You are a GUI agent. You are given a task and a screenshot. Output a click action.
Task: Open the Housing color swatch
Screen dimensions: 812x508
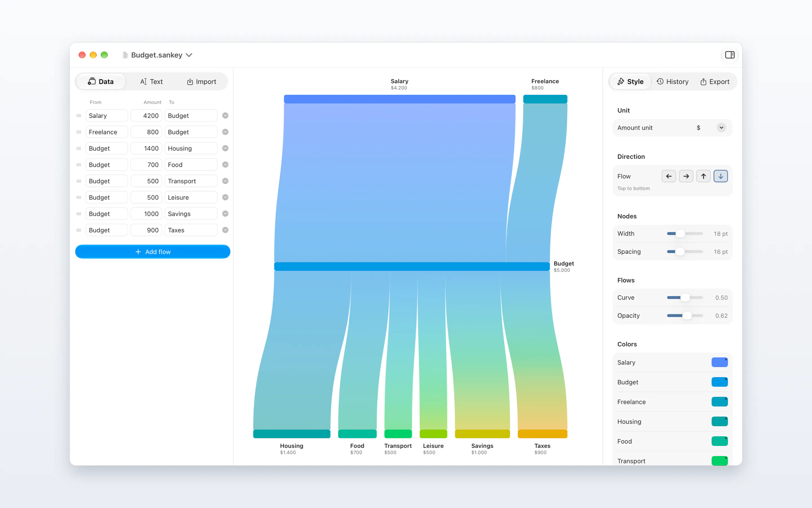720,421
